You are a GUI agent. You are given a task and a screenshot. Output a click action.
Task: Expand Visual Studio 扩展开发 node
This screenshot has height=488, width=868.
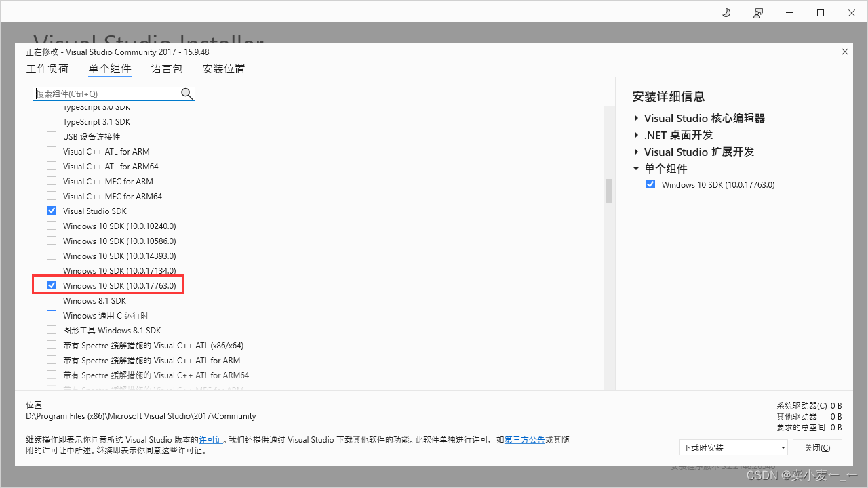click(x=637, y=152)
